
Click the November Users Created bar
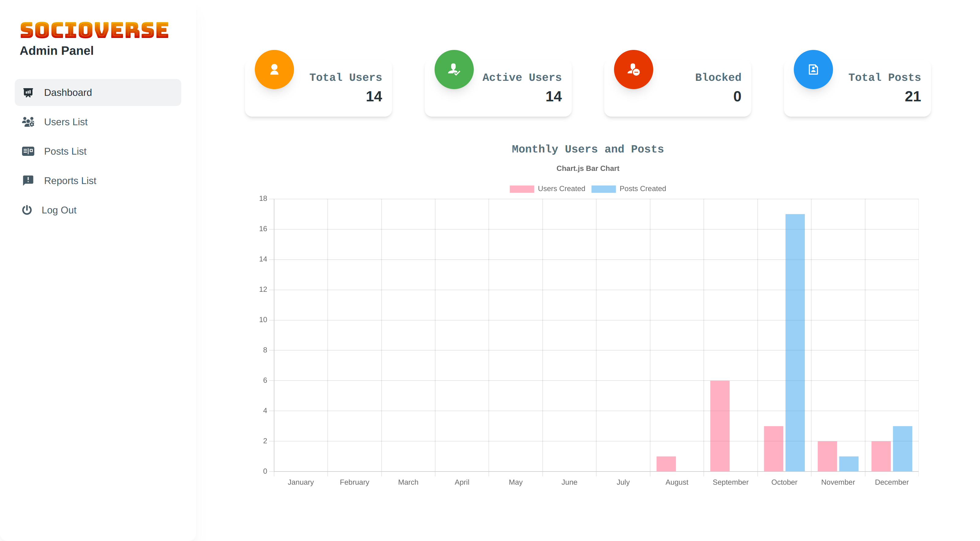(x=827, y=456)
